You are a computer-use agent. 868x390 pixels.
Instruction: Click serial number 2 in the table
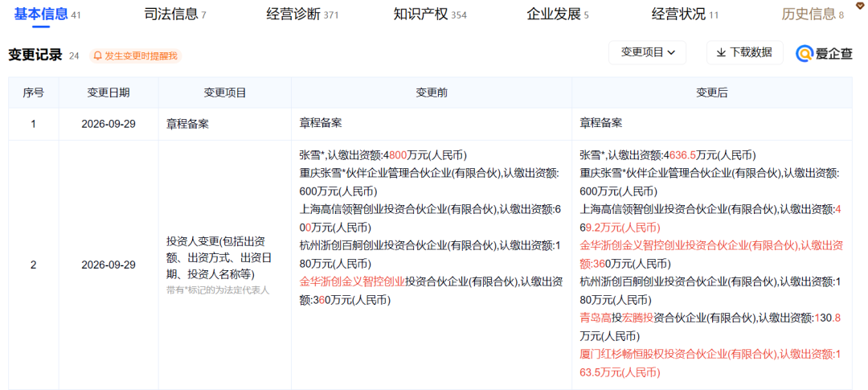coord(33,265)
